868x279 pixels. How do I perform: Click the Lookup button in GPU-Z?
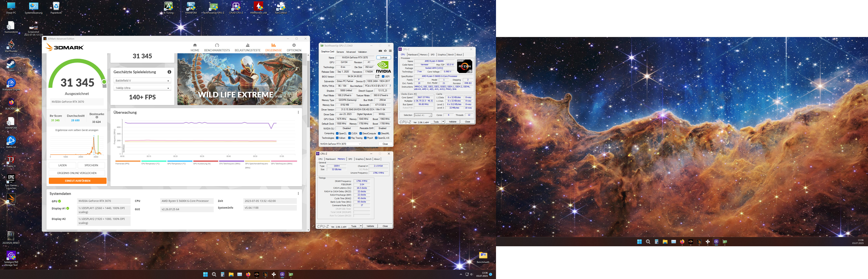tap(383, 58)
